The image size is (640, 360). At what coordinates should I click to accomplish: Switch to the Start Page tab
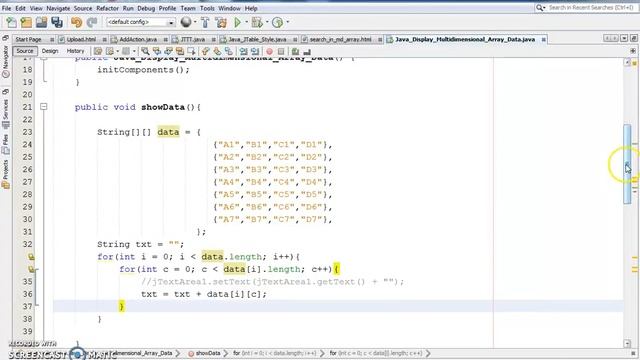coord(28,40)
